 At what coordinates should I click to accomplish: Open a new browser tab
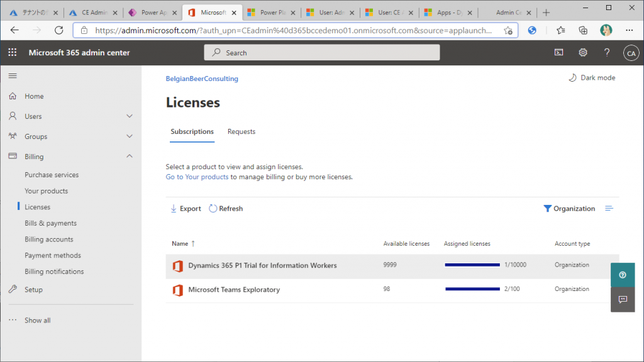click(x=546, y=13)
